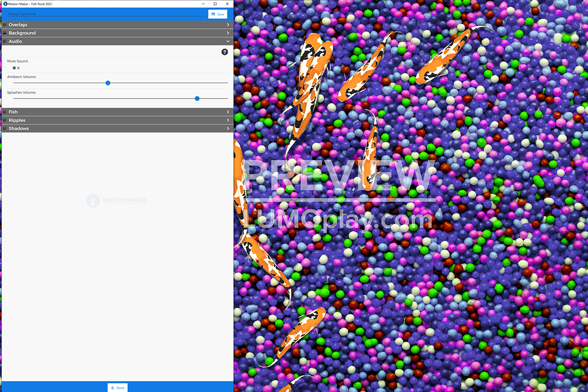Click the help question mark icon
The height and width of the screenshot is (392, 588).
coord(224,52)
